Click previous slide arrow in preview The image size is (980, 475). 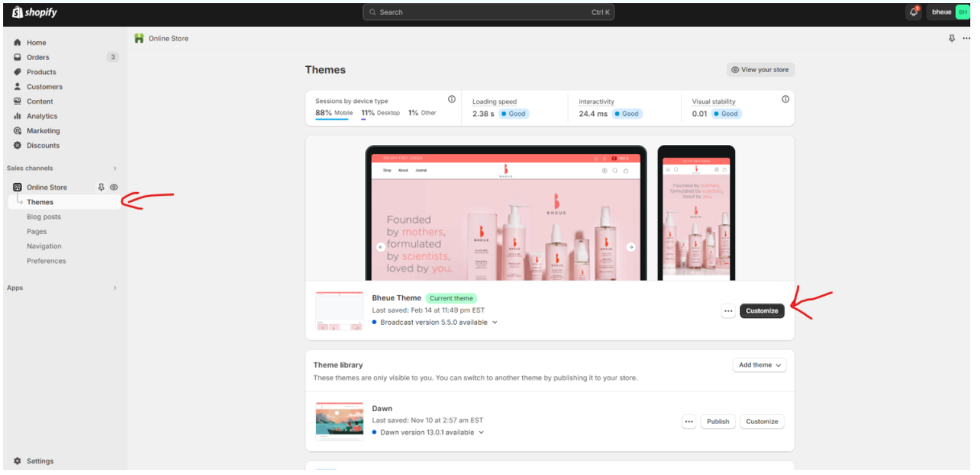pyautogui.click(x=380, y=247)
